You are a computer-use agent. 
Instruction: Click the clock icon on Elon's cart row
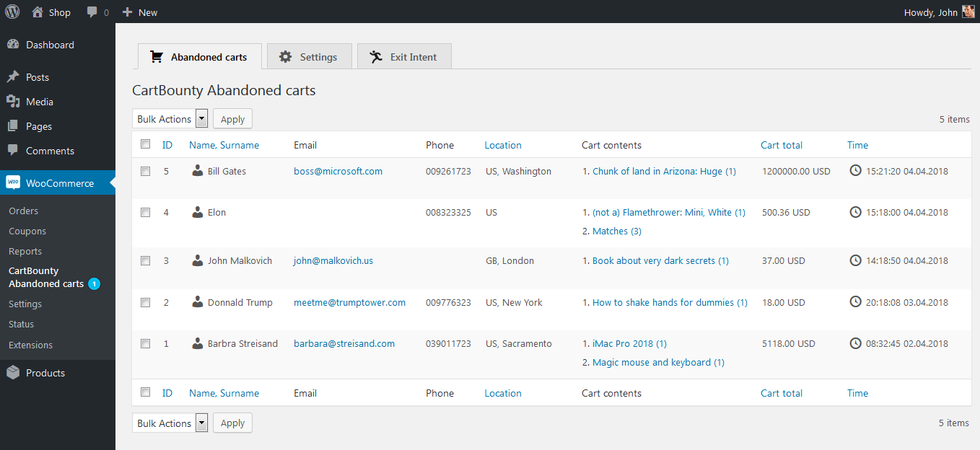click(x=856, y=212)
